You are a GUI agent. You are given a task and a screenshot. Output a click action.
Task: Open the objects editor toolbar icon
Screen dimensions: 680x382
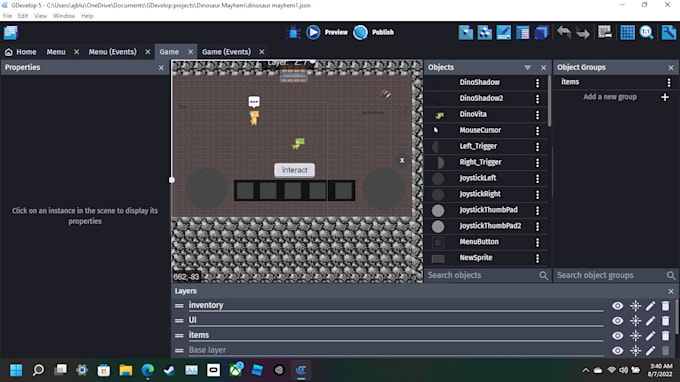point(466,33)
